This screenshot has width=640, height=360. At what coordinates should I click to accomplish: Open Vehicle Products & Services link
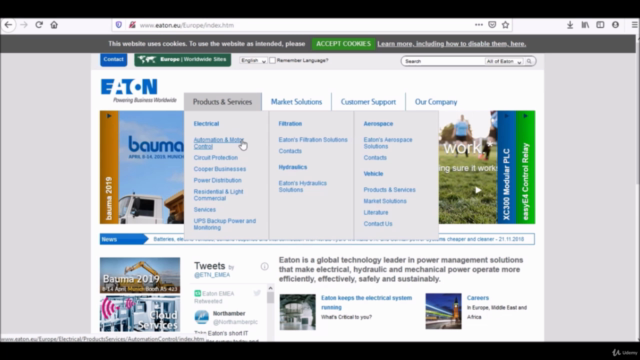tap(389, 190)
